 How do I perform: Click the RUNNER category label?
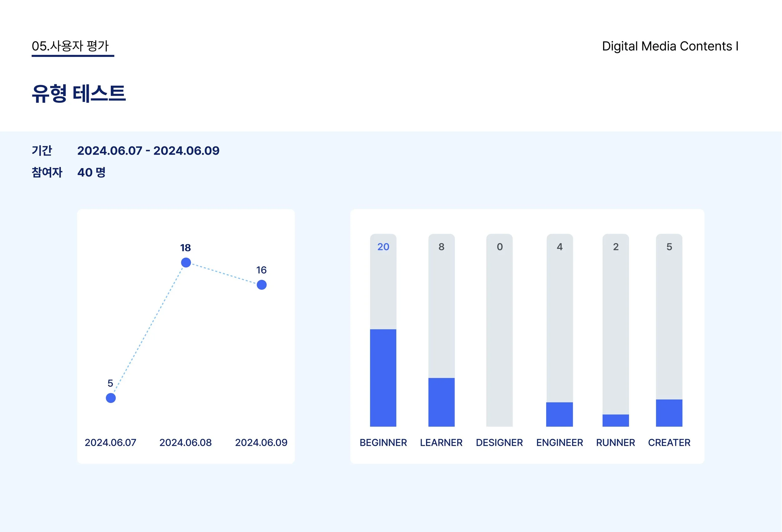[616, 443]
